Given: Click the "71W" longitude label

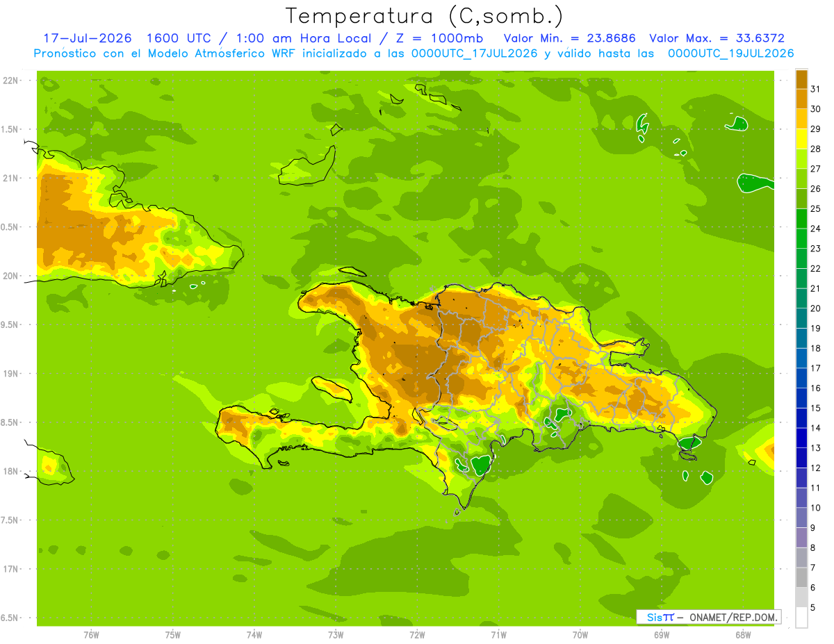Looking at the screenshot, I should [x=498, y=635].
